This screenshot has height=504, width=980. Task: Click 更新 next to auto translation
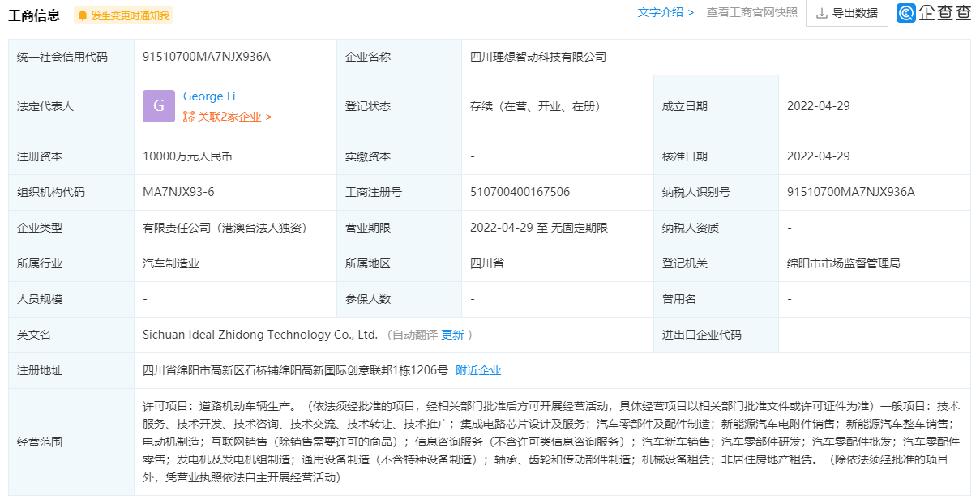coord(452,335)
